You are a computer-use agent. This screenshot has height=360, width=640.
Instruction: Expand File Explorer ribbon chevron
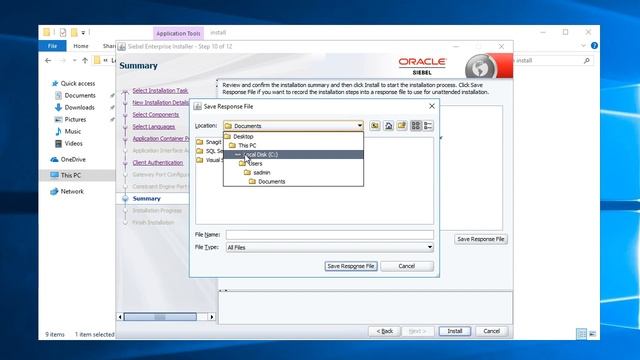pos(583,46)
